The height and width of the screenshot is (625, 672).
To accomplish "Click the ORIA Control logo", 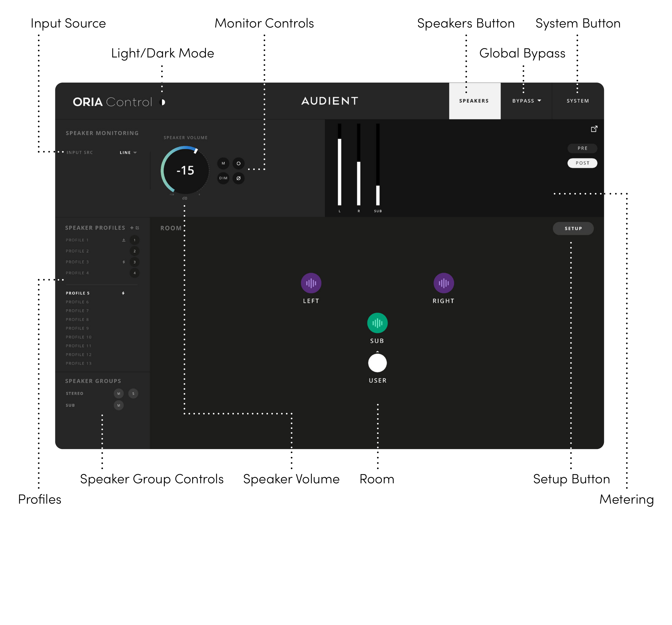I will [113, 102].
